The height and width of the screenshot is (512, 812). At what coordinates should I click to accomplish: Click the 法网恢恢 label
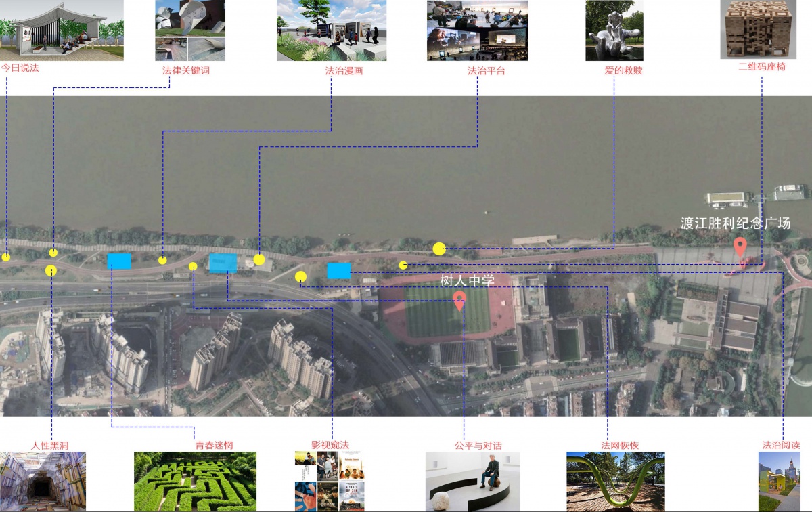pos(620,445)
